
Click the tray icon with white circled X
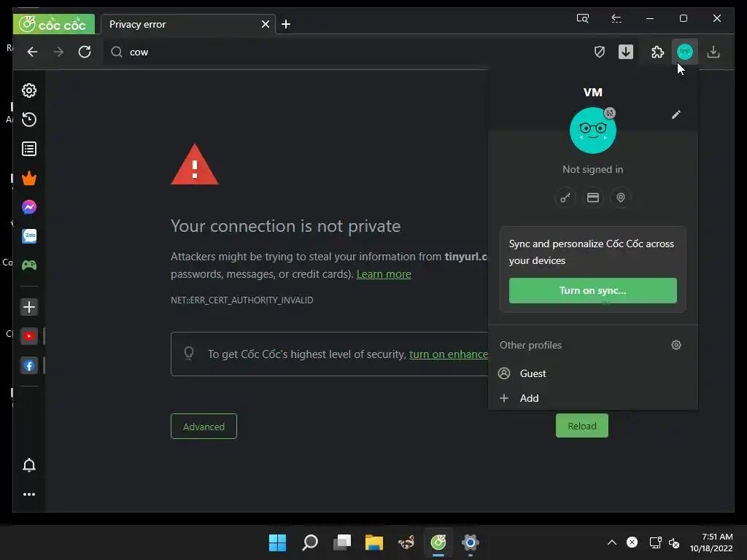[632, 542]
